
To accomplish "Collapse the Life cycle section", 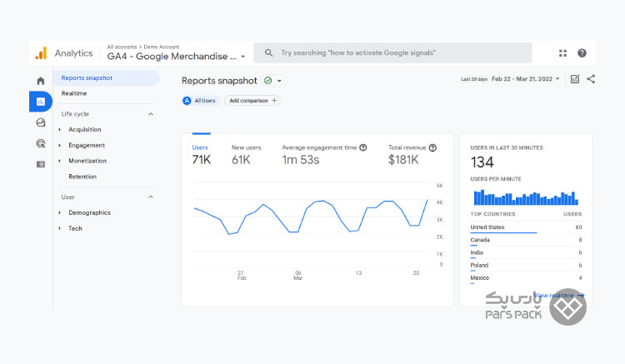I will point(151,114).
